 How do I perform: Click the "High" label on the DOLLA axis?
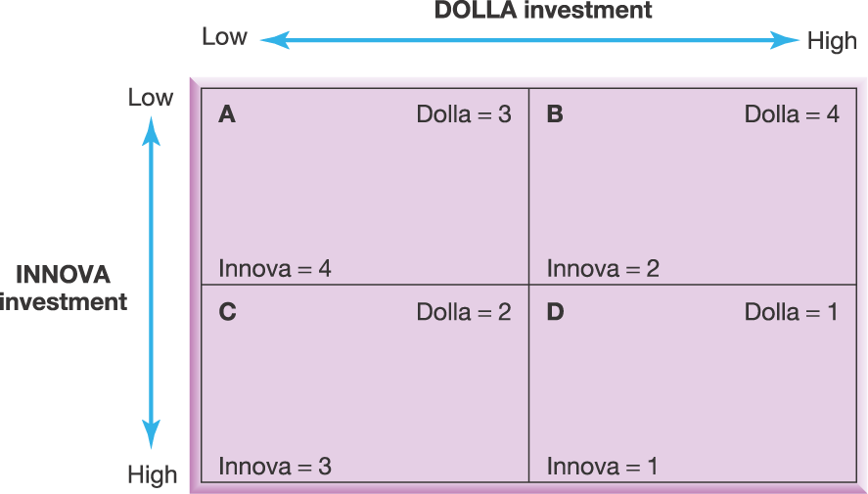pos(832,42)
